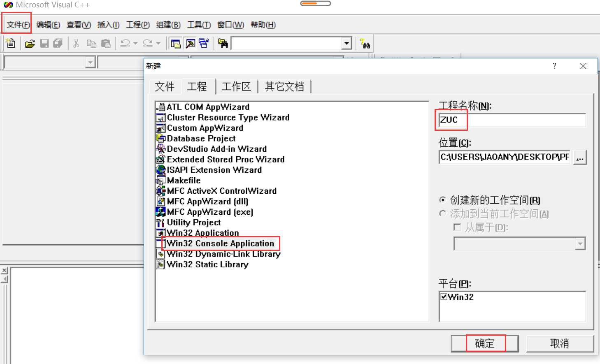The image size is (600, 364).
Task: Click the Save All toolbar icon
Action: [x=58, y=43]
